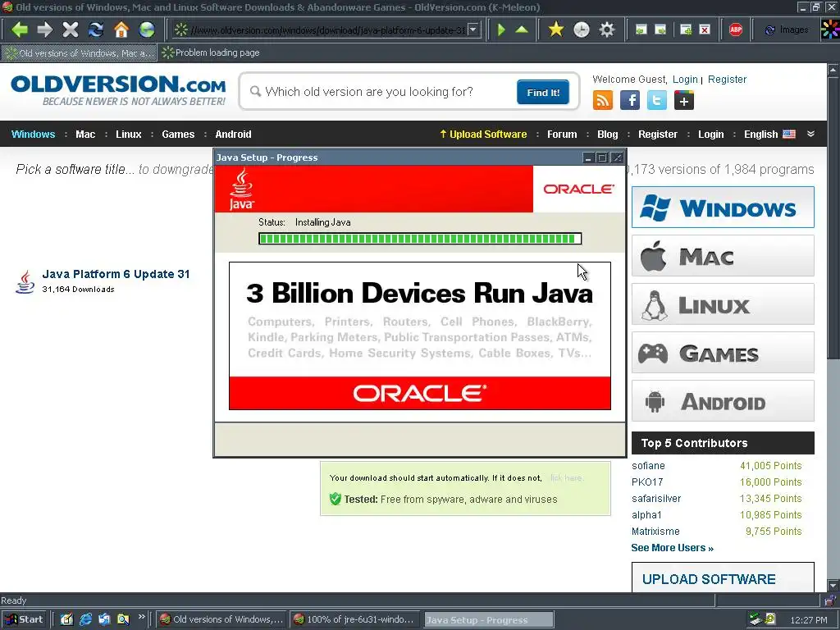Click the UPLOAD SOFTWARE box
Viewport: 840px width, 630px height.
tap(723, 577)
